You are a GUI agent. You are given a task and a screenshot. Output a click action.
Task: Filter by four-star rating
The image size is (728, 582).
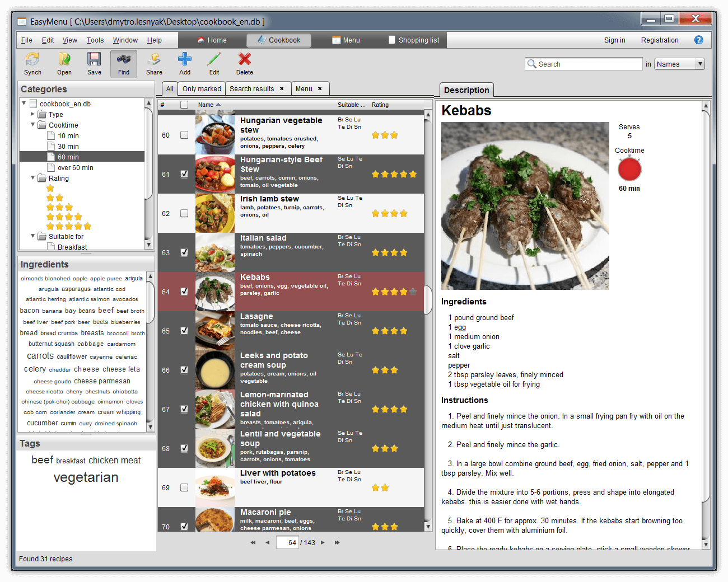click(x=64, y=217)
